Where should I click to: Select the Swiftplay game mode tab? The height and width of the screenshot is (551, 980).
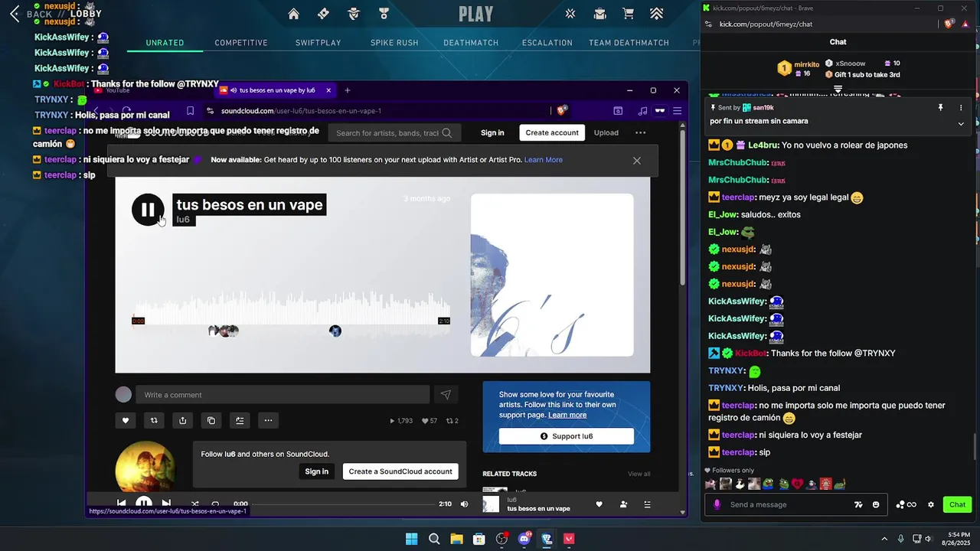(318, 43)
